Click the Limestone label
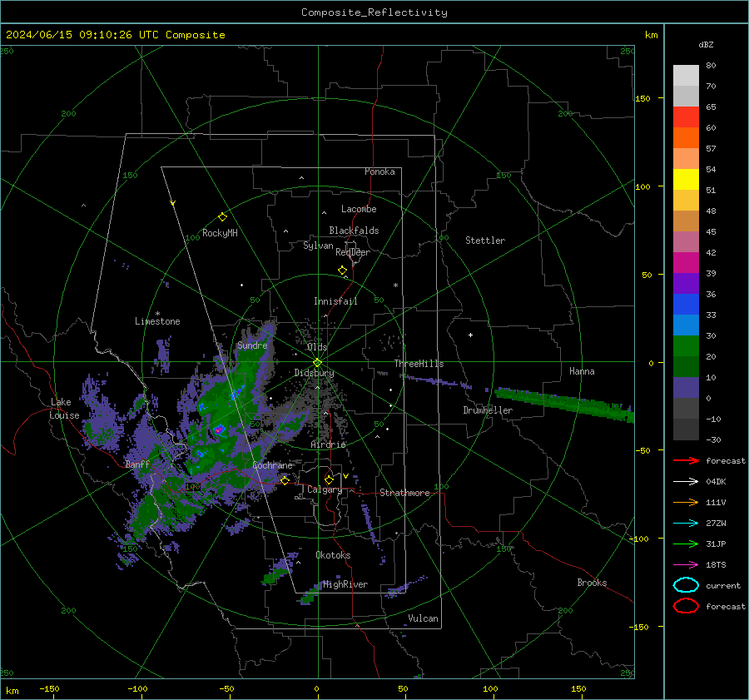This screenshot has height=700, width=749. [157, 321]
